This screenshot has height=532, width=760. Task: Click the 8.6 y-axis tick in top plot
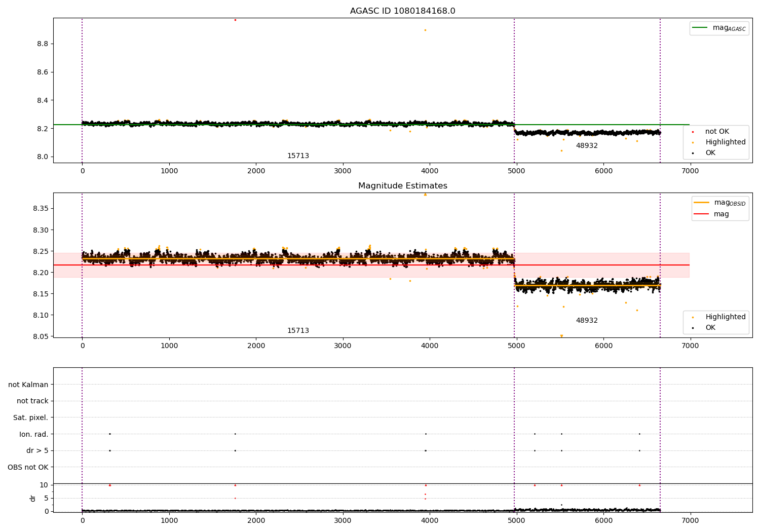(43, 72)
